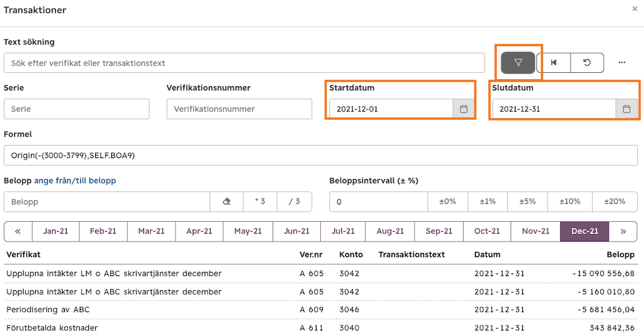Viewport: 644px width, 336px height.
Task: Click the reset circular arrow icon
Action: (587, 63)
